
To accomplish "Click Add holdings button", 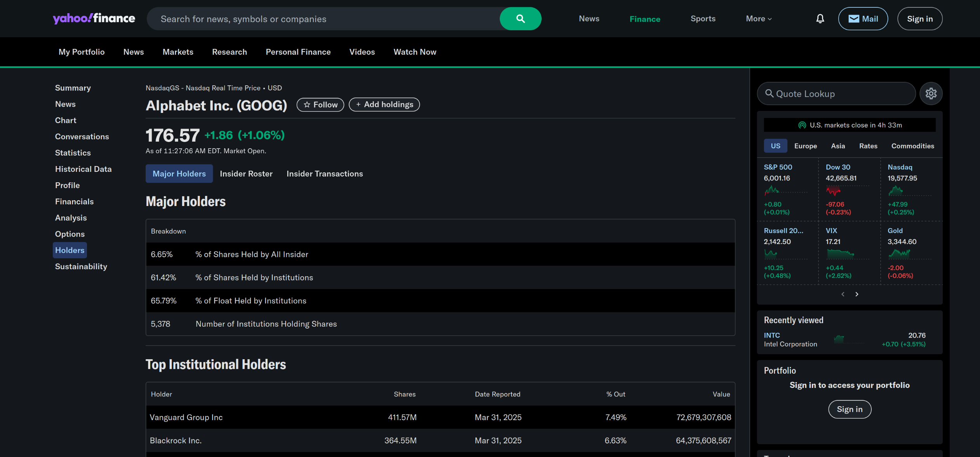I will [x=384, y=105].
